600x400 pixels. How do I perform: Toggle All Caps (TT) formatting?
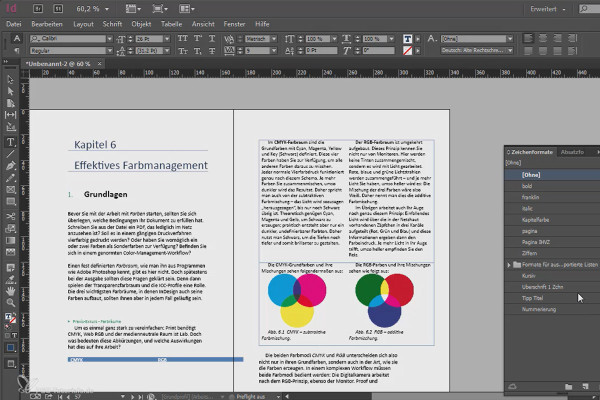point(183,39)
